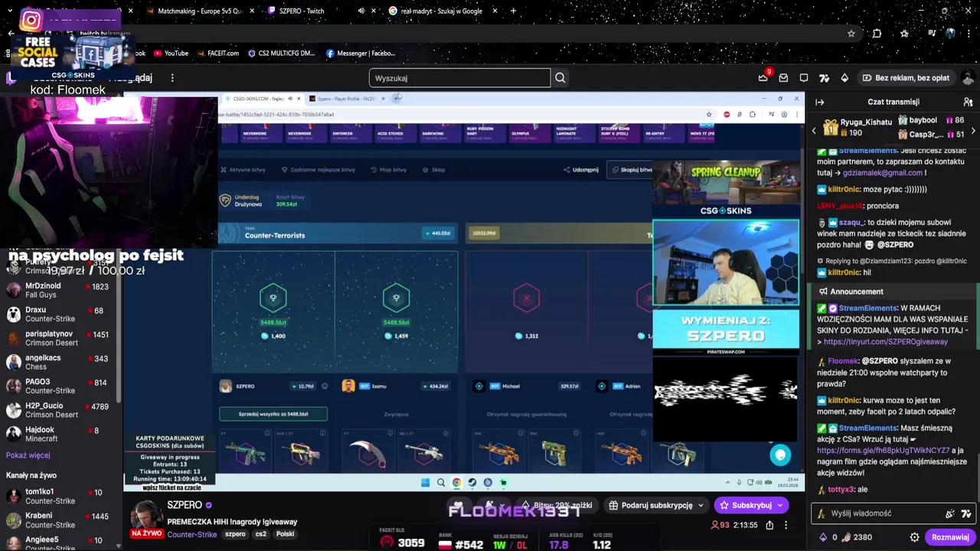Open the Prime loot crown icon
Image resolution: width=980 pixels, height=551 pixels.
tap(763, 78)
